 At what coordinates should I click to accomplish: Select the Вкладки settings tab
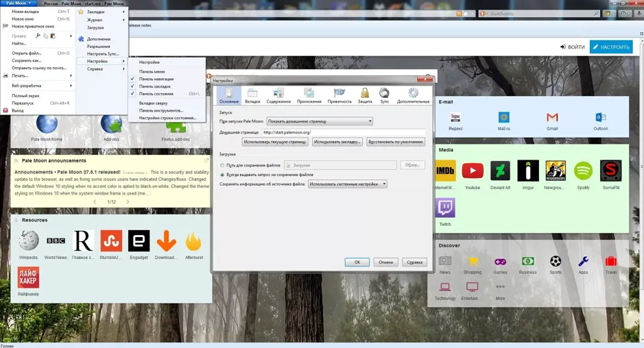coord(252,96)
